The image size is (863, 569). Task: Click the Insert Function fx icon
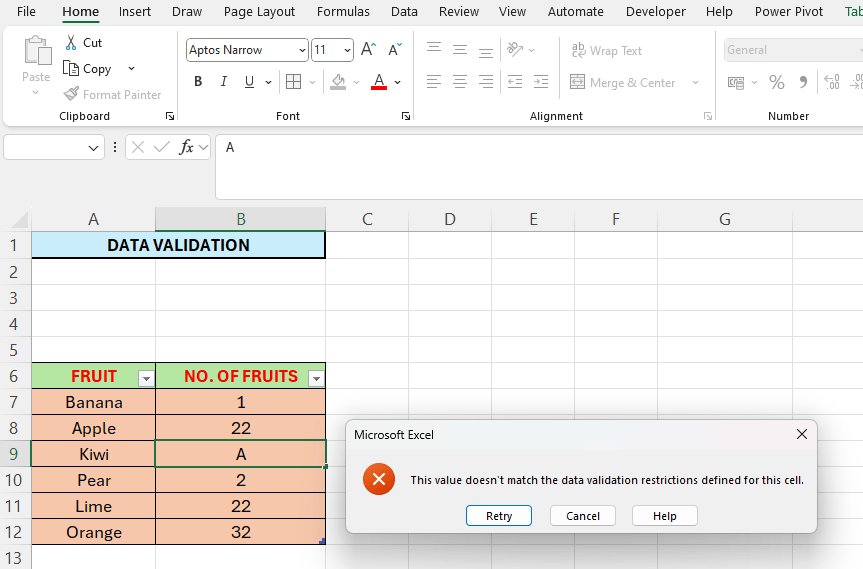[186, 147]
